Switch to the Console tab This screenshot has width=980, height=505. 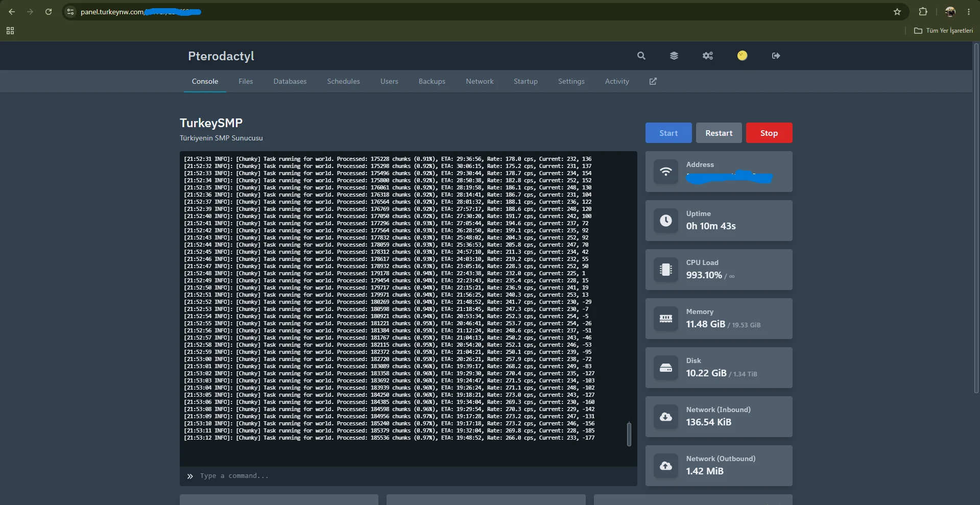click(x=205, y=81)
